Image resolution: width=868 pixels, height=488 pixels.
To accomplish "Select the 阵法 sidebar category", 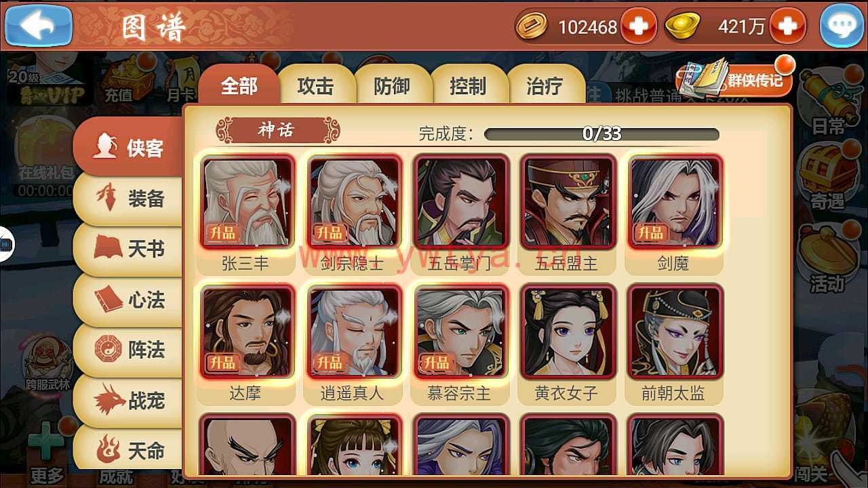I will coord(129,350).
